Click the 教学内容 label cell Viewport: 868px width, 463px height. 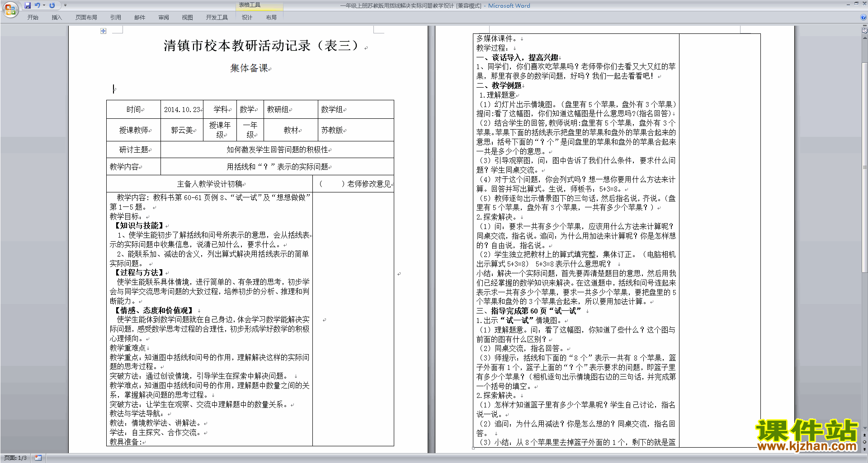[134, 167]
